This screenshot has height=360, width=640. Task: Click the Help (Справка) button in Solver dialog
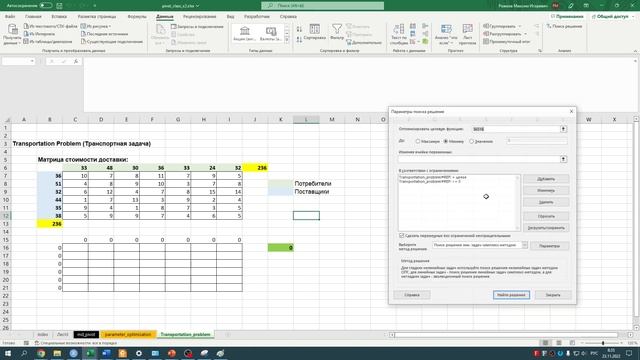tap(412, 295)
